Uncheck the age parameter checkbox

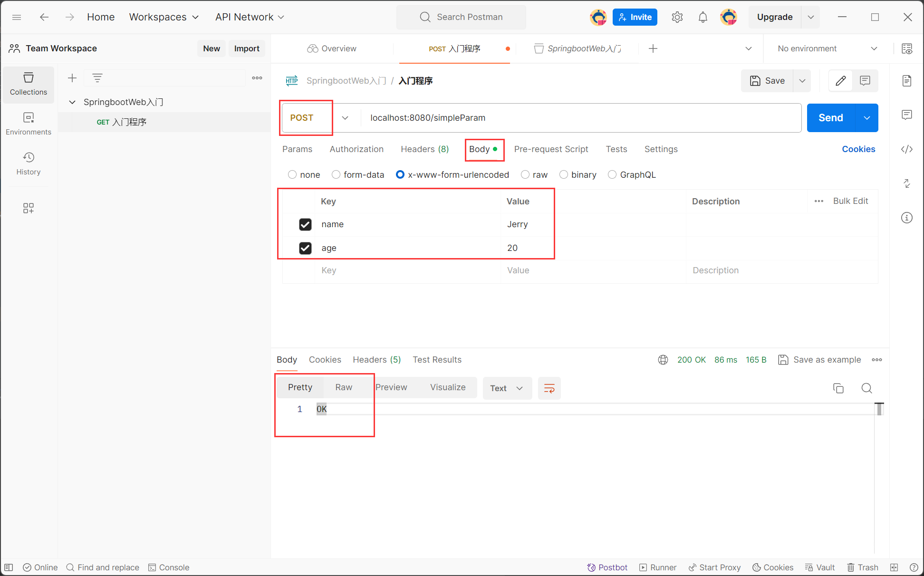point(305,248)
